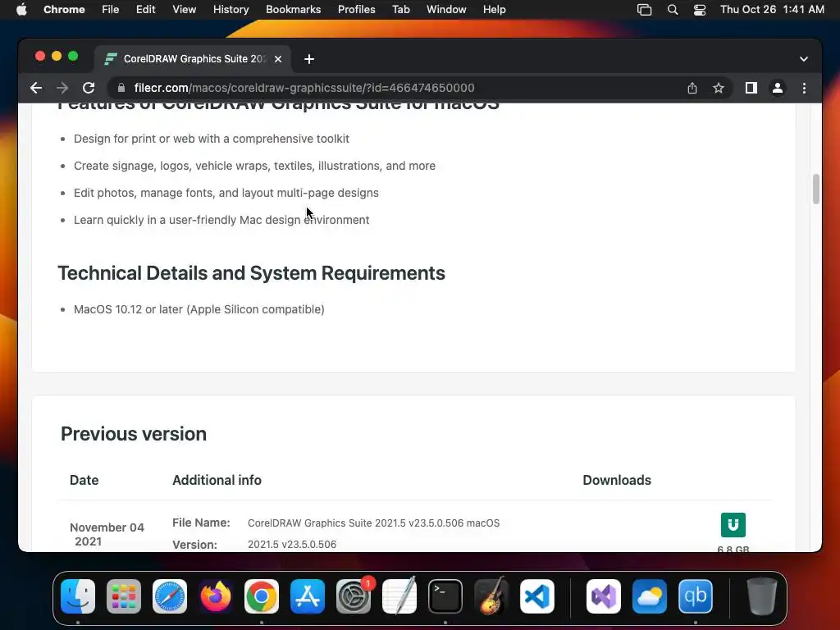Click the Edit photos, manage fonts bullet

pyautogui.click(x=226, y=193)
